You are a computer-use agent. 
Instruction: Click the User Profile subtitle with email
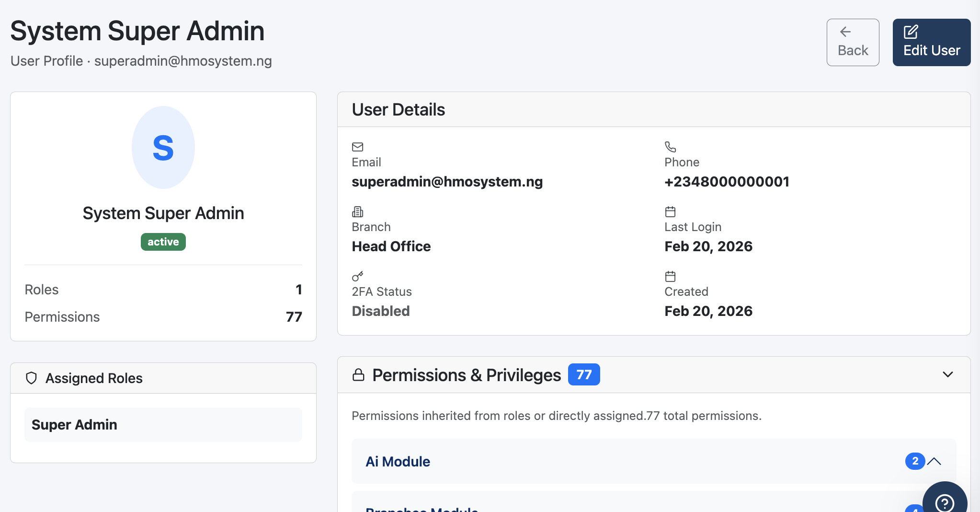pos(141,61)
